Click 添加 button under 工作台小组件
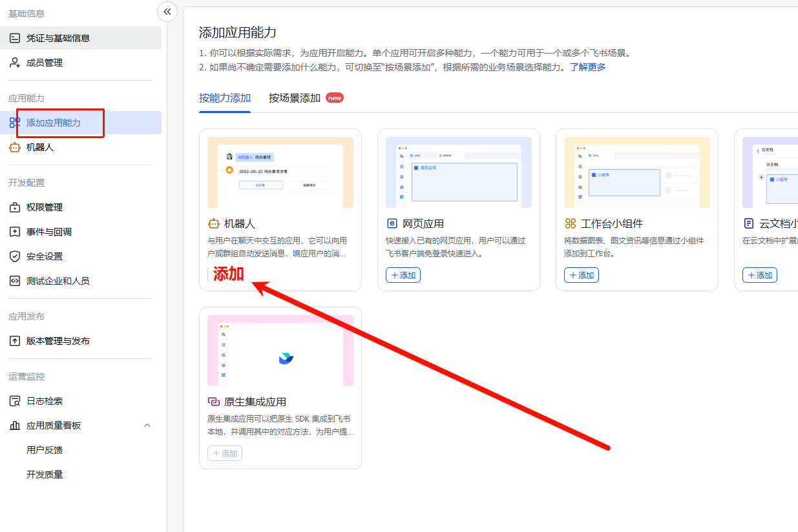Image resolution: width=798 pixels, height=532 pixels. [x=582, y=275]
